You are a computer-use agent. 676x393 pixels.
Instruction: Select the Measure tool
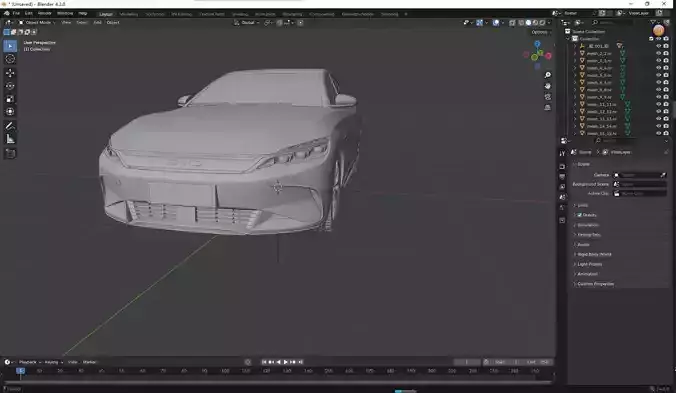[x=10, y=139]
